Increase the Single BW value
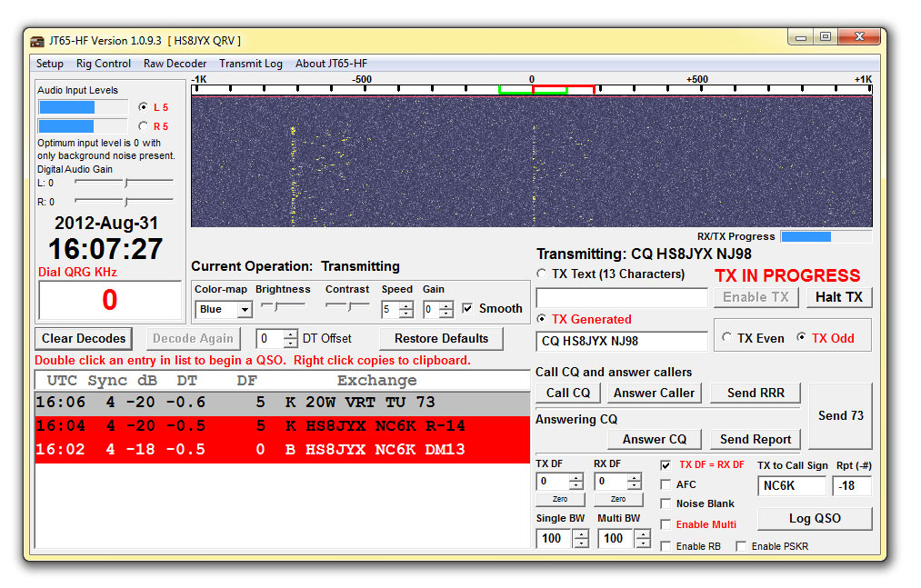 pyautogui.click(x=581, y=534)
